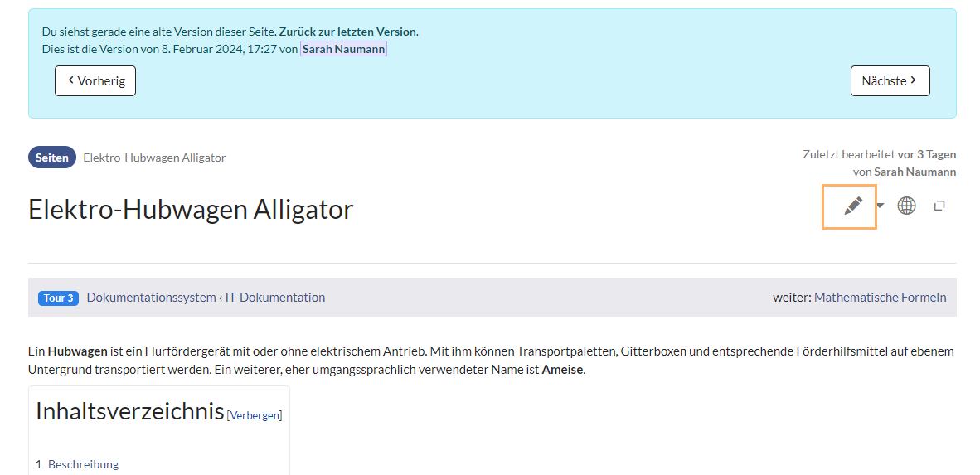The height and width of the screenshot is (475, 980).
Task: Open the Dokumentationssystem link
Action: point(151,298)
